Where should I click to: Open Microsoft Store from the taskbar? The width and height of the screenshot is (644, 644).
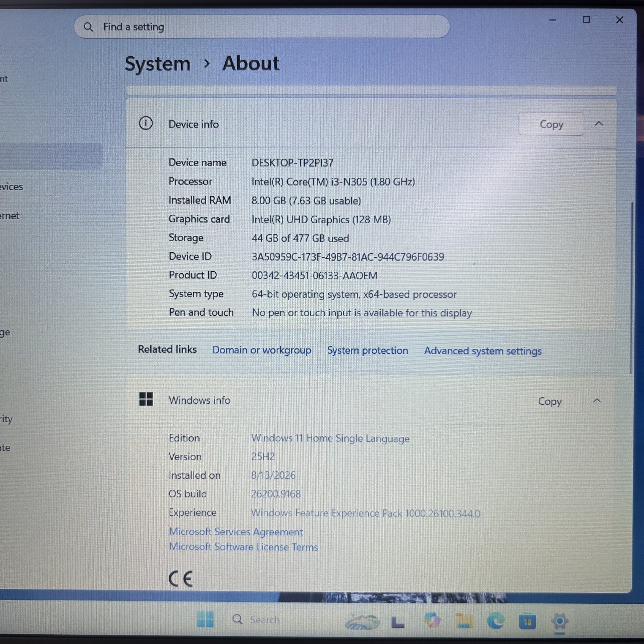pos(528,622)
